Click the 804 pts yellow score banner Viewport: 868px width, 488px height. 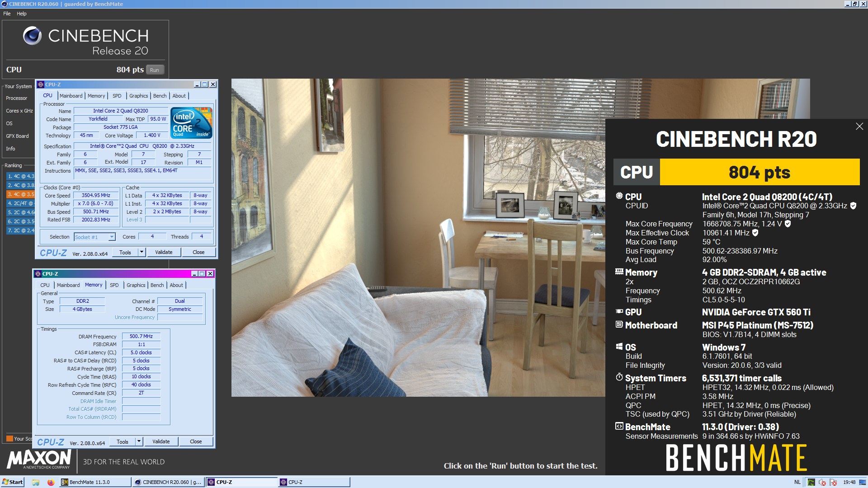click(759, 172)
